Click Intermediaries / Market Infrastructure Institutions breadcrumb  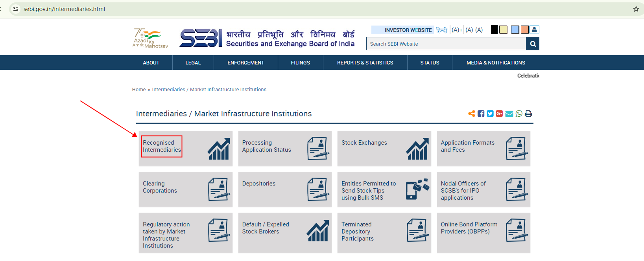pos(209,90)
